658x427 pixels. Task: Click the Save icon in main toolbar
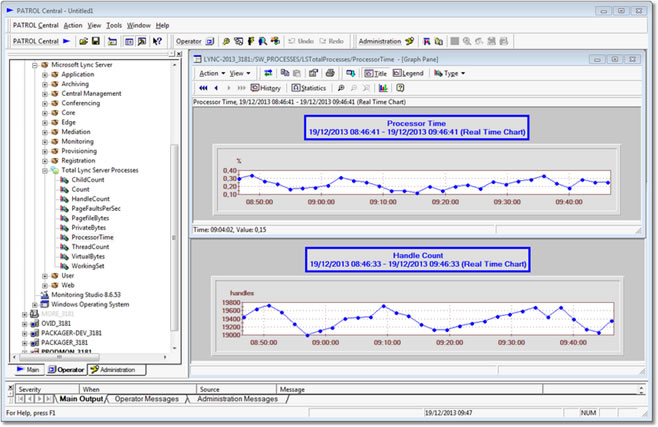click(95, 41)
